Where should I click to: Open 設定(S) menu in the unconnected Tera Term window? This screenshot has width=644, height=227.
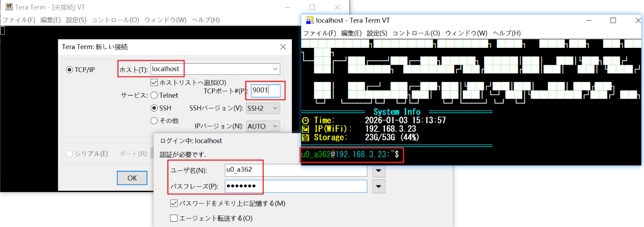76,20
